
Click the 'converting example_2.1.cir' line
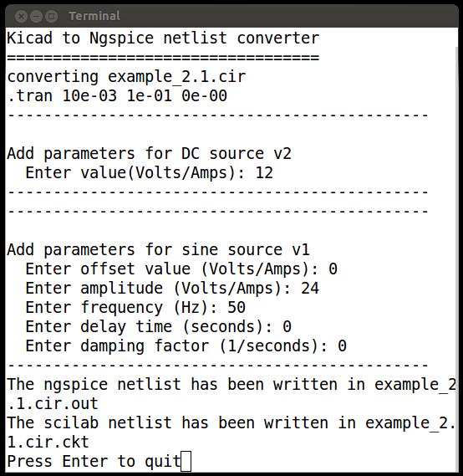click(x=126, y=76)
